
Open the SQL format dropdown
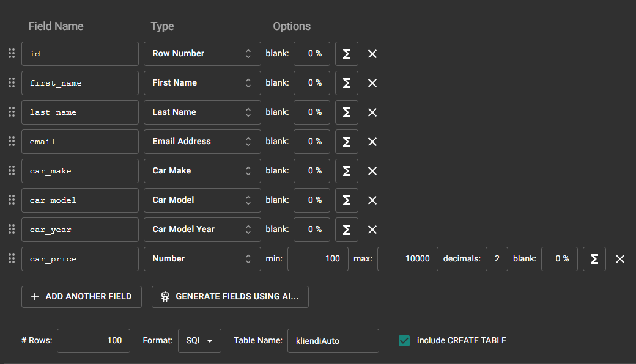[x=199, y=341]
